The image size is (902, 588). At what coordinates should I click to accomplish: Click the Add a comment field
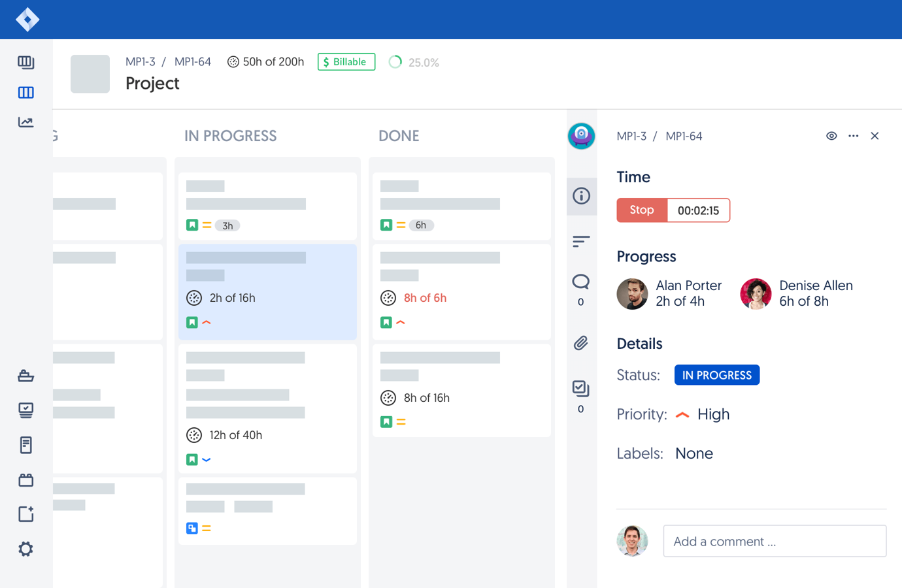[x=775, y=541]
